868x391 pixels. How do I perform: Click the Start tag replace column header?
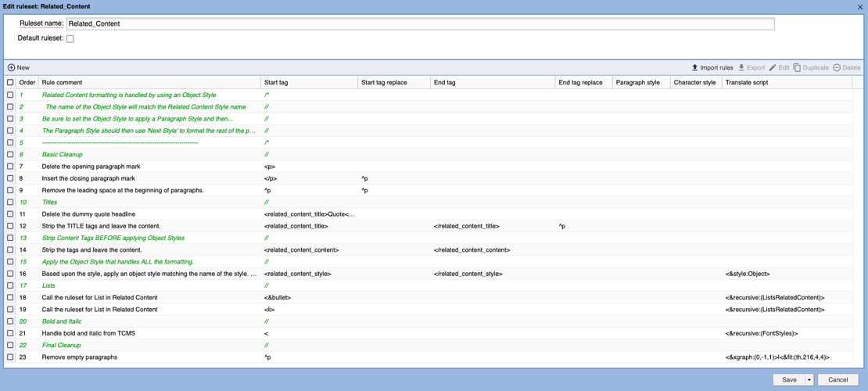[394, 82]
